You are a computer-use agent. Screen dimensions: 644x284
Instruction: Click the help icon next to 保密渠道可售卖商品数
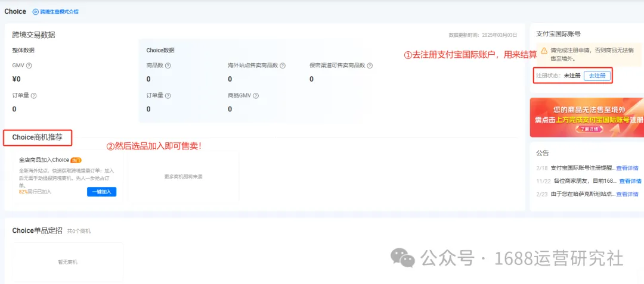(370, 65)
